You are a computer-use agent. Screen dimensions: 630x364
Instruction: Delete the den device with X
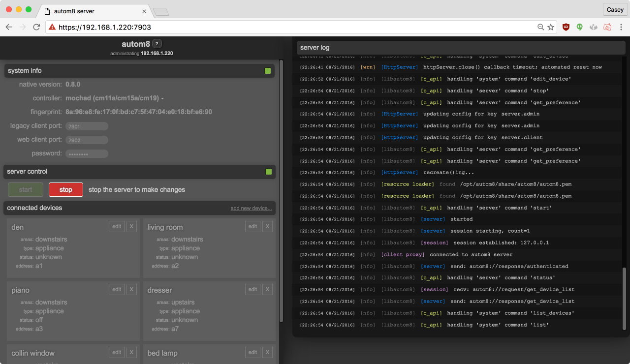(131, 226)
